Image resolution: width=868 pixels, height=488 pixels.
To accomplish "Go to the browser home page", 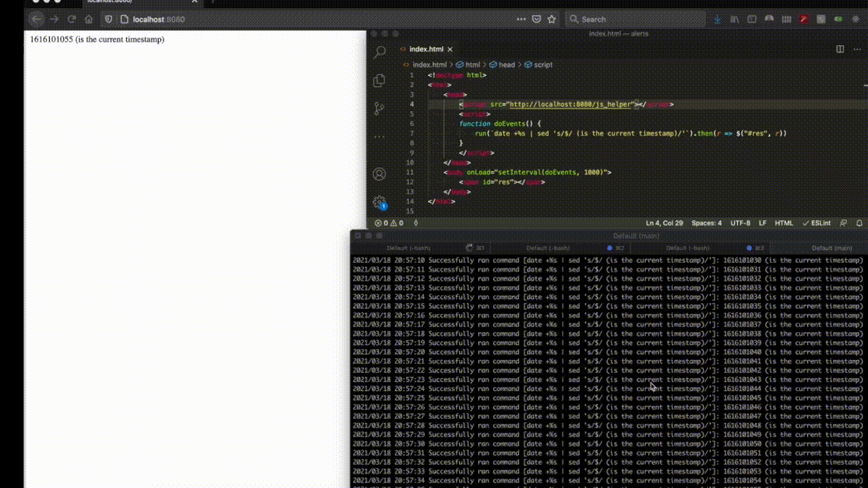I will coord(88,19).
